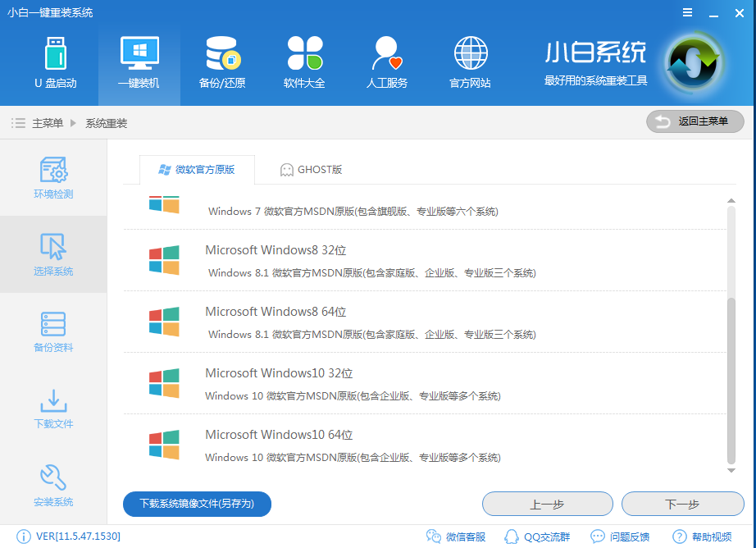The image size is (756, 548).
Task: Click 下一步 to proceed
Action: pos(683,504)
